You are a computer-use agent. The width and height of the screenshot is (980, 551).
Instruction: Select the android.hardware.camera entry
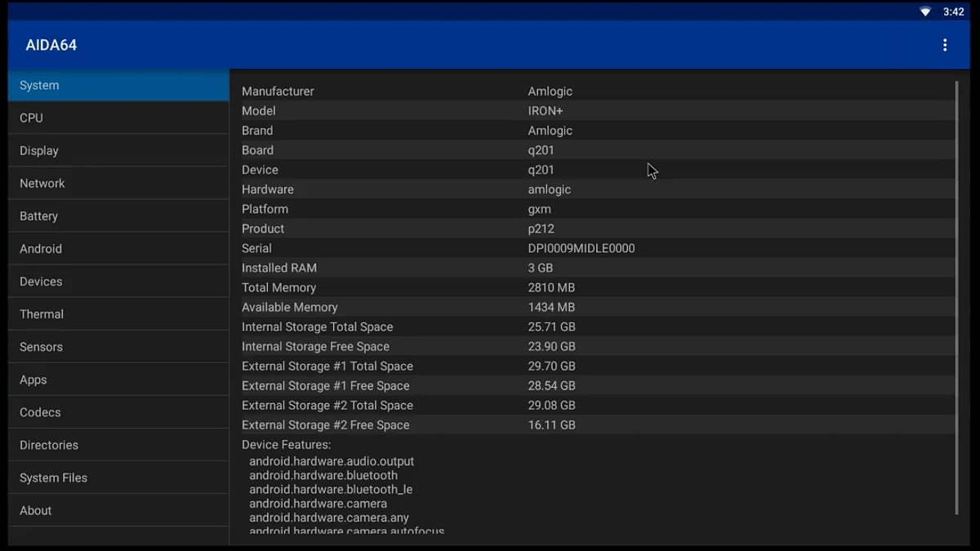(318, 504)
